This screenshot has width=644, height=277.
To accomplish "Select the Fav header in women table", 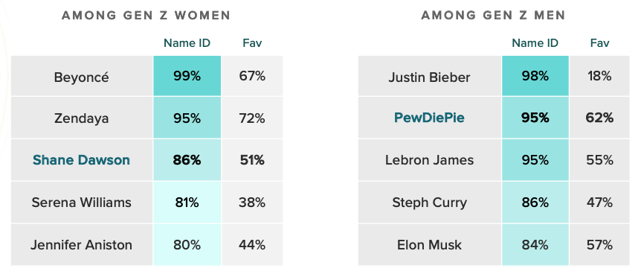I will pos(252,43).
